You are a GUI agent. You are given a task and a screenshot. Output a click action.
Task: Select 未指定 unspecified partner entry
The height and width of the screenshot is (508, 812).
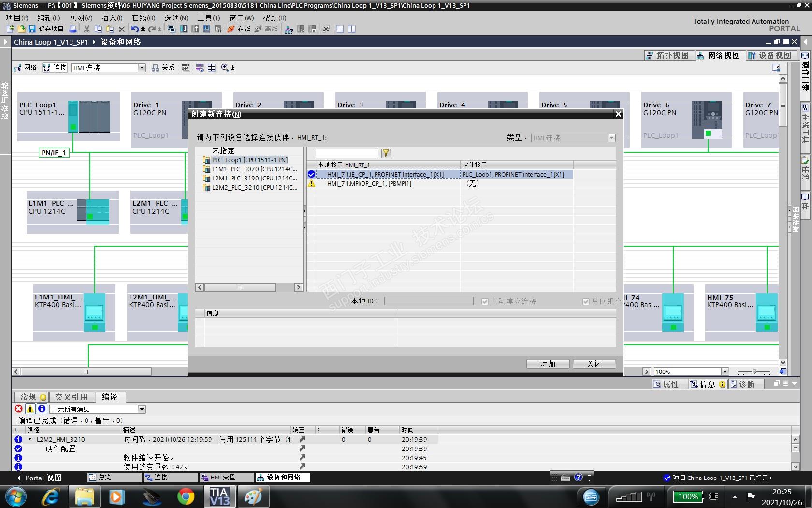223,150
